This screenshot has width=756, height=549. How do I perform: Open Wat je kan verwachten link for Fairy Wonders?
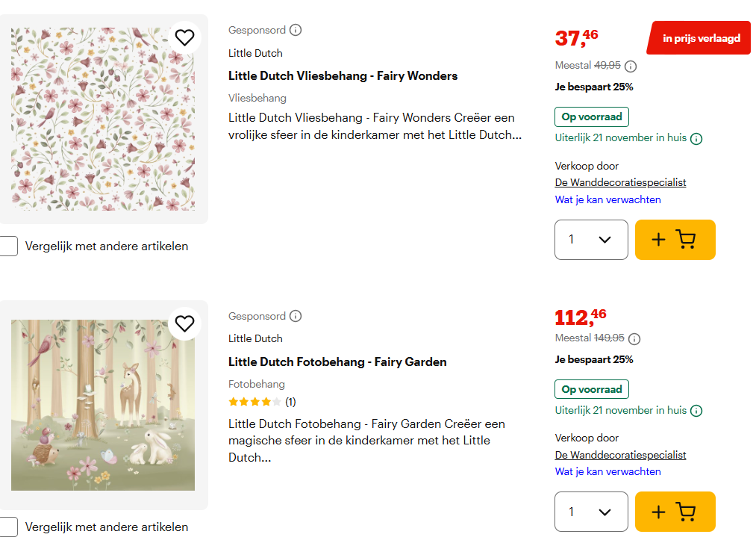[x=607, y=199]
